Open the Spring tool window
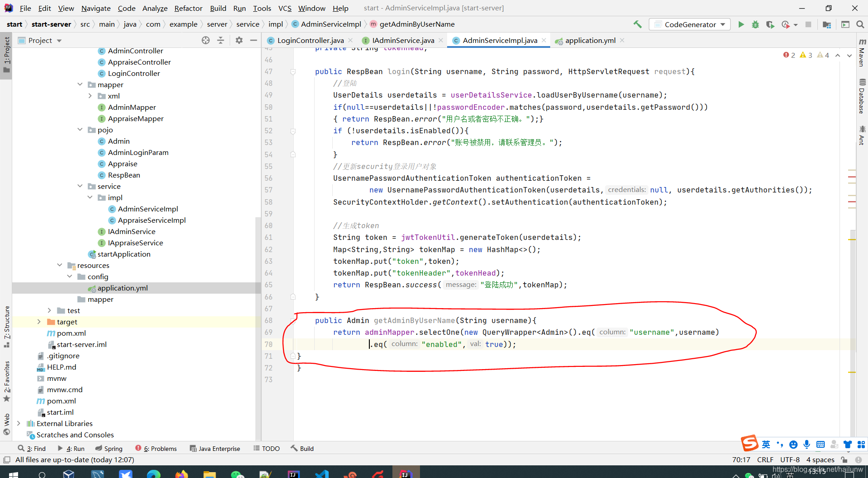The width and height of the screenshot is (868, 478). (x=109, y=449)
